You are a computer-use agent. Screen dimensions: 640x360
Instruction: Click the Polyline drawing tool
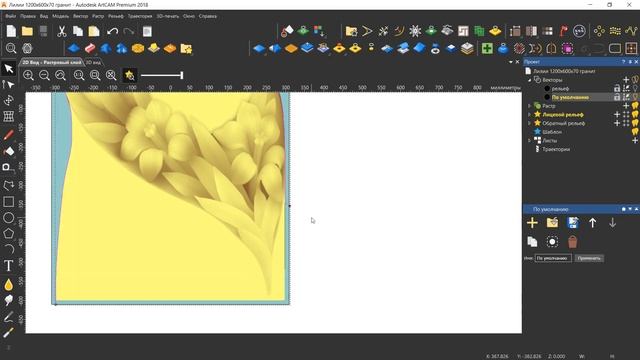[x=9, y=185]
